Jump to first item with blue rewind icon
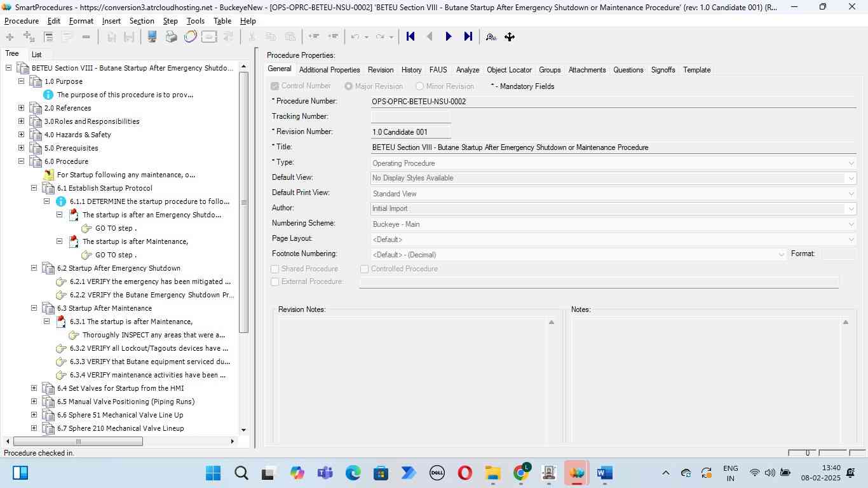Image resolution: width=868 pixels, height=488 pixels. [410, 37]
